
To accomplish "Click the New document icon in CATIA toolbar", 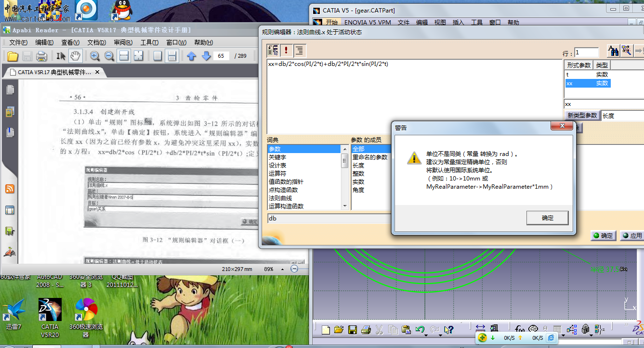I will [x=326, y=330].
